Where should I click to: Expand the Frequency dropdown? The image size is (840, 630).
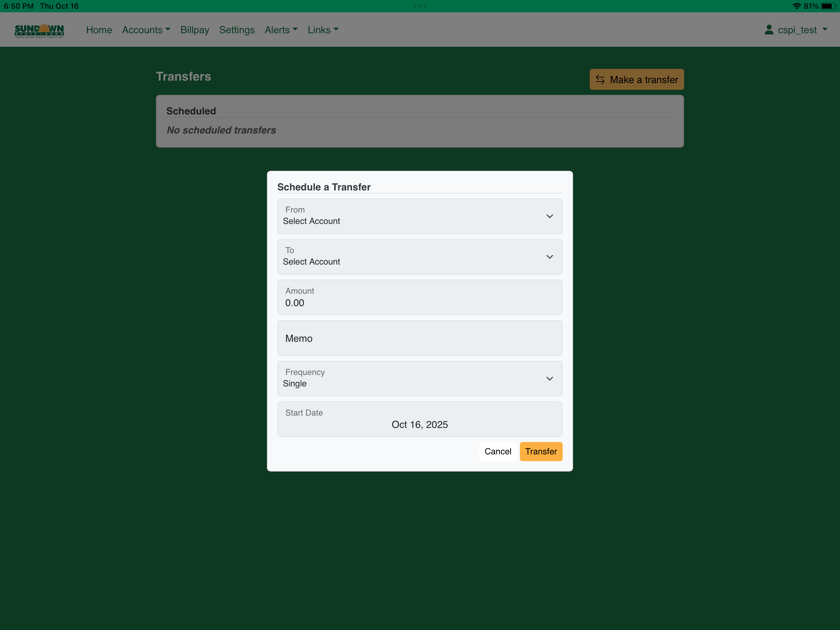click(420, 378)
